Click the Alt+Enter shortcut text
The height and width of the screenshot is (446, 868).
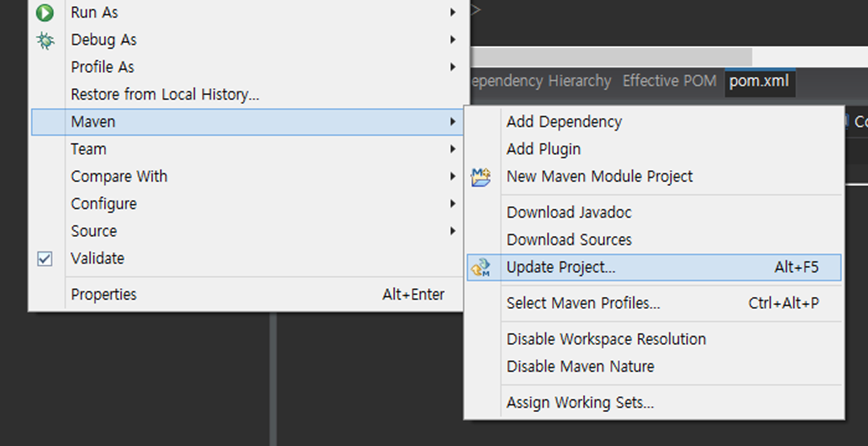click(x=413, y=294)
